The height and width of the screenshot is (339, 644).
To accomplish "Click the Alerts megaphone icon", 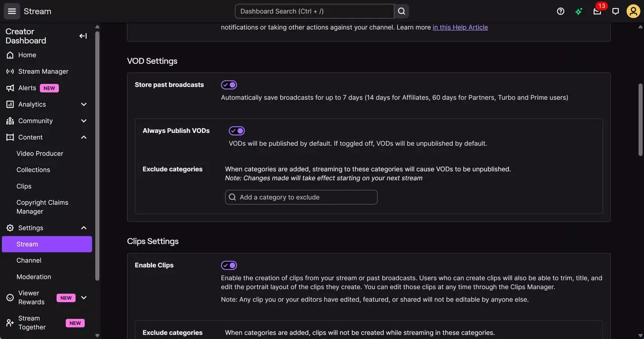I will coord(10,88).
